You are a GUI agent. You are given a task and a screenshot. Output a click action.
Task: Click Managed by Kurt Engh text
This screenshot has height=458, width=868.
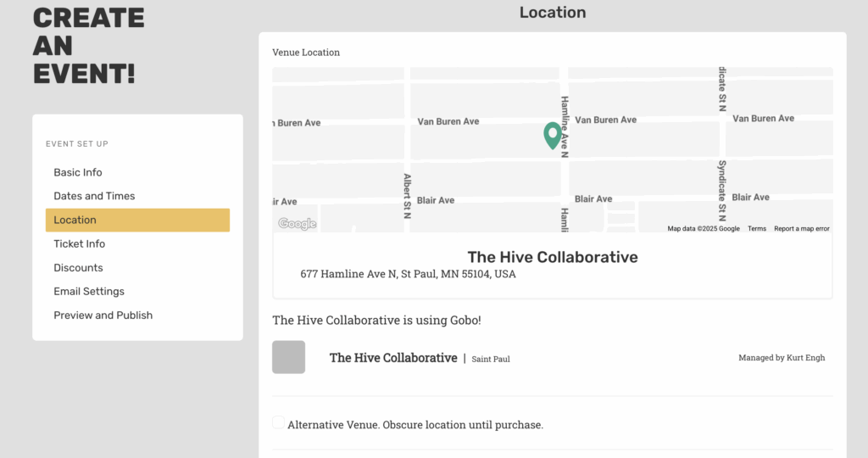[x=782, y=358]
